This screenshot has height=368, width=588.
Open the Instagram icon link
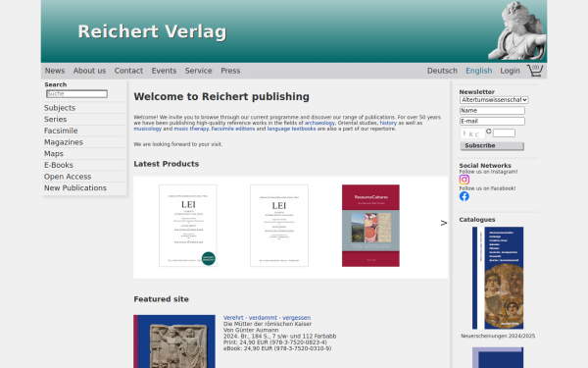tap(465, 180)
